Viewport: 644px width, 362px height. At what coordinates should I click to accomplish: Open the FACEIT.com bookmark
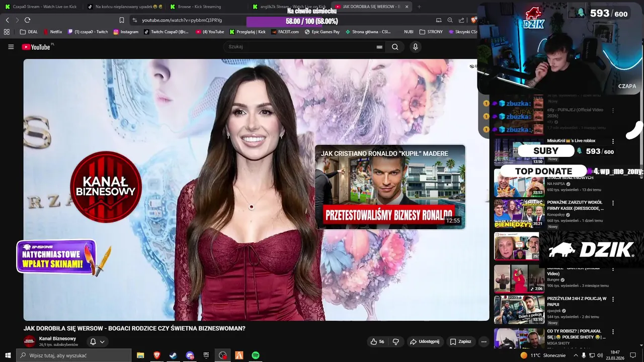[x=285, y=32]
